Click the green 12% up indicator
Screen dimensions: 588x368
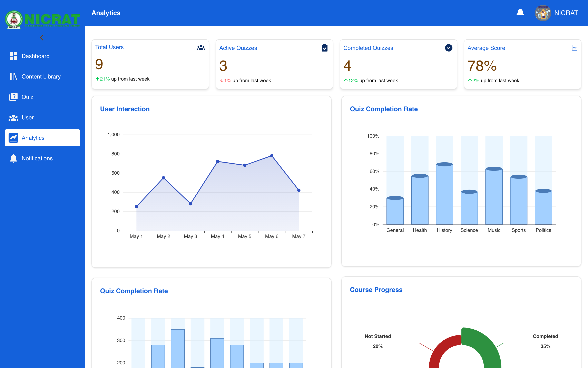point(351,81)
